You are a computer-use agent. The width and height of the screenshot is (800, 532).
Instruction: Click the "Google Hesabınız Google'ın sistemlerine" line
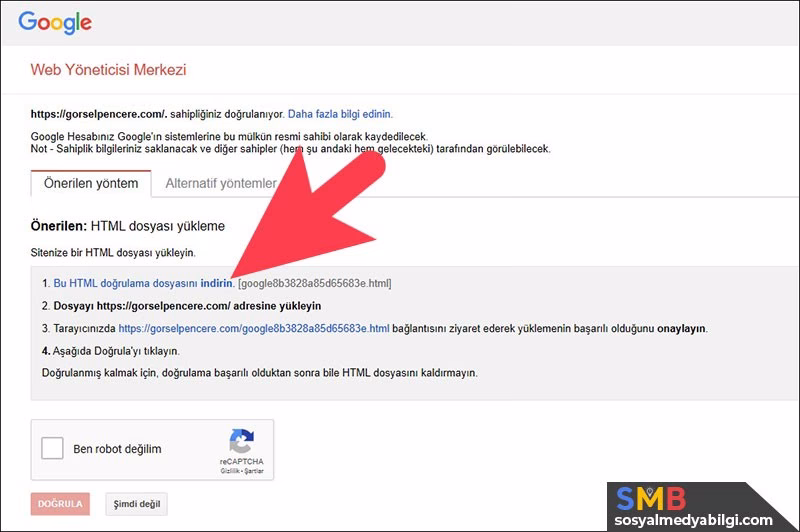(x=229, y=137)
